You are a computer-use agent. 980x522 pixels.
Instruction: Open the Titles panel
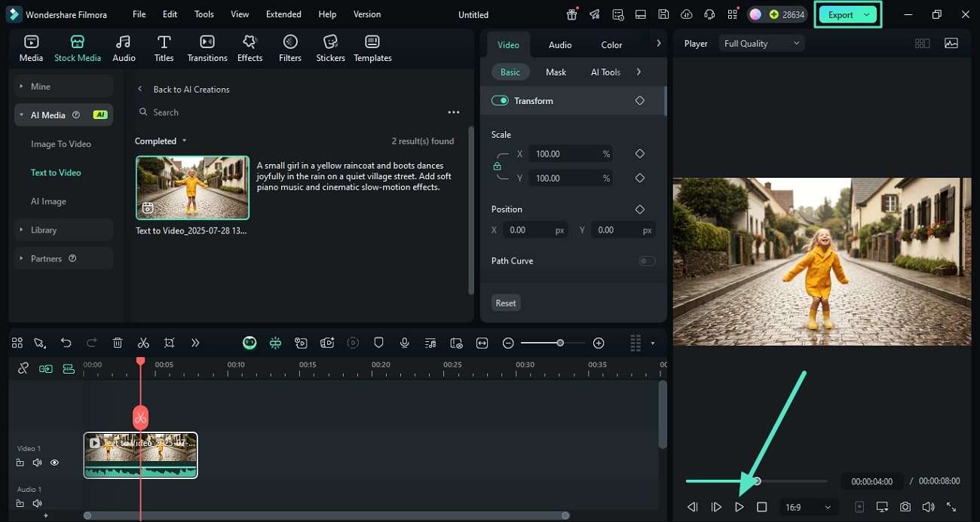164,48
